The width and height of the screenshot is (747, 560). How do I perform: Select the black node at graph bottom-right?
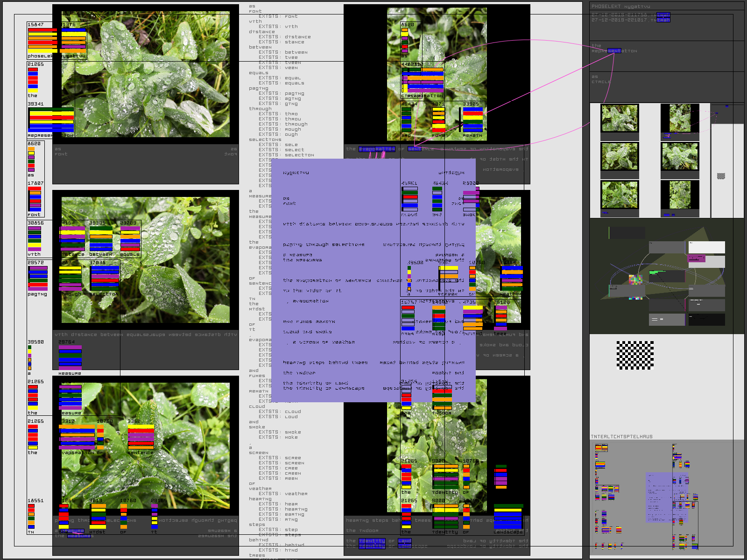tap(707, 320)
